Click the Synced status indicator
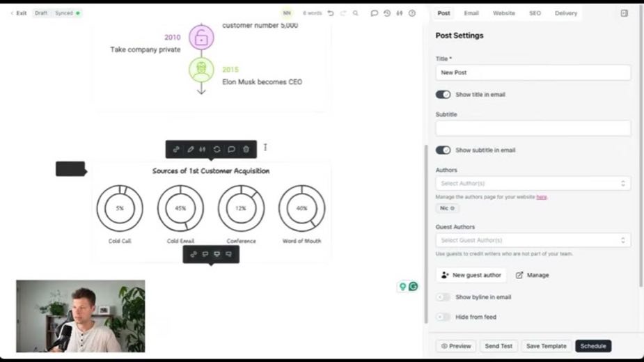 click(68, 13)
